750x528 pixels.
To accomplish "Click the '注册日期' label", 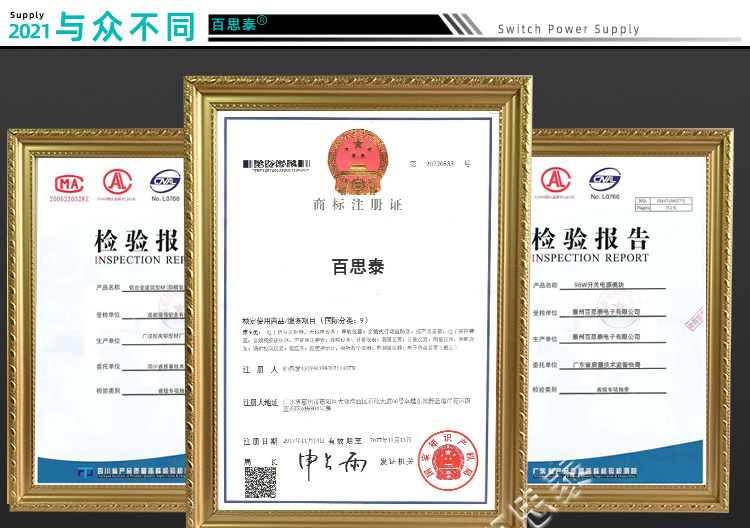I will click(260, 441).
